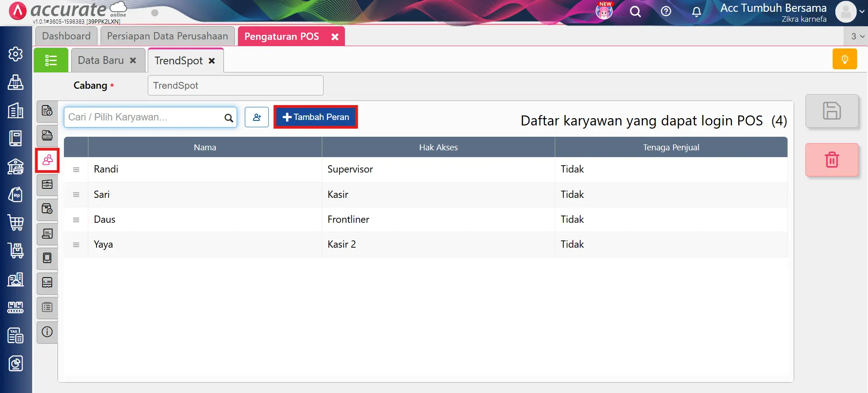Expand the user account dropdown arrow
The height and width of the screenshot is (393, 868).
pyautogui.click(x=862, y=12)
